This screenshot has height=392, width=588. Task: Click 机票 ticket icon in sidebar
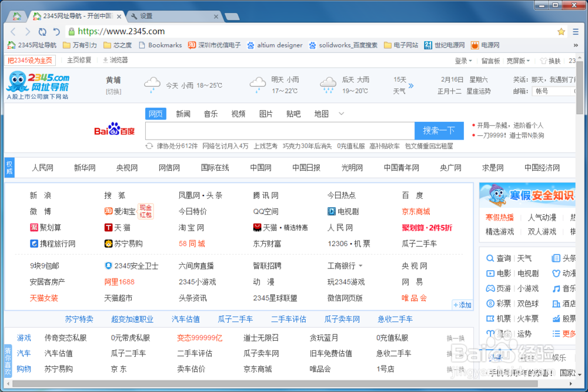click(x=490, y=319)
